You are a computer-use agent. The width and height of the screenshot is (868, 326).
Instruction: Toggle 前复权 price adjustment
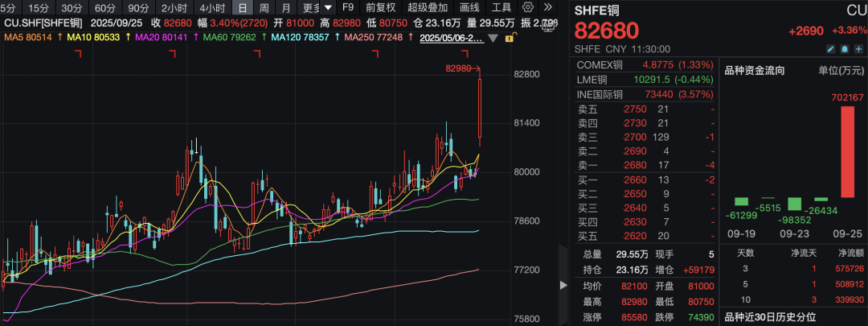tap(380, 7)
